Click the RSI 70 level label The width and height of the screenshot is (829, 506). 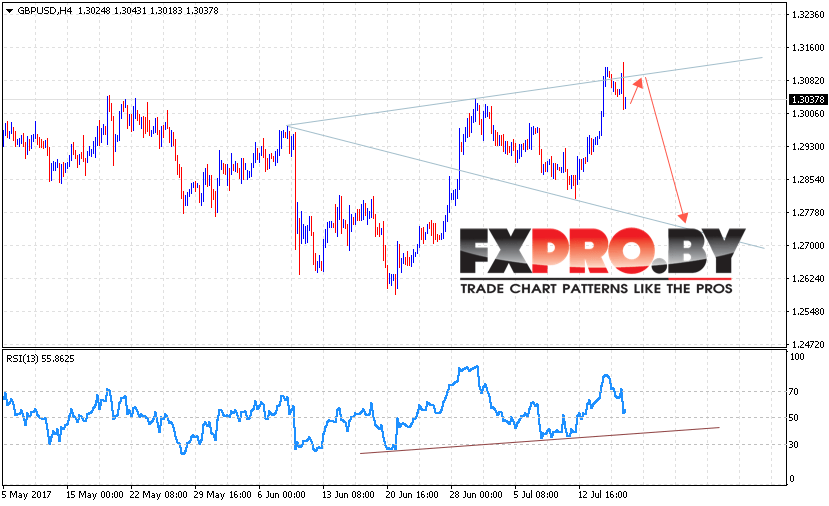[794, 392]
